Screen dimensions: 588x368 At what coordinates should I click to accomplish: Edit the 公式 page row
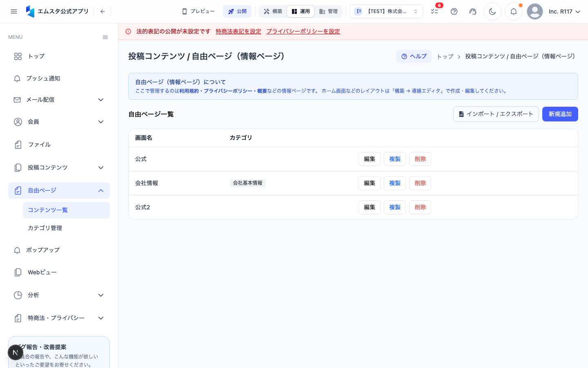(x=370, y=159)
